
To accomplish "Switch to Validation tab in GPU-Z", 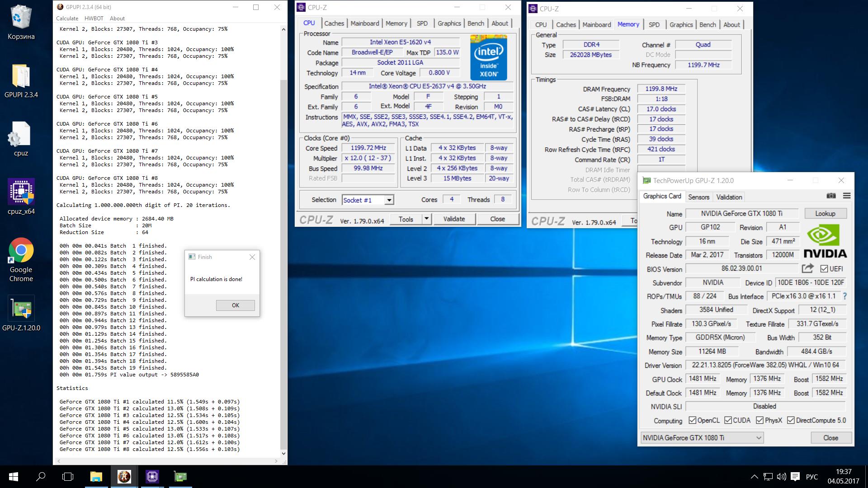I will click(729, 197).
